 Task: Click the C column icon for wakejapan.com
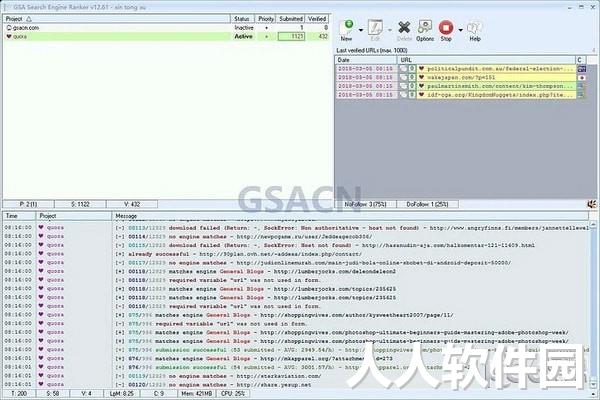(581, 77)
